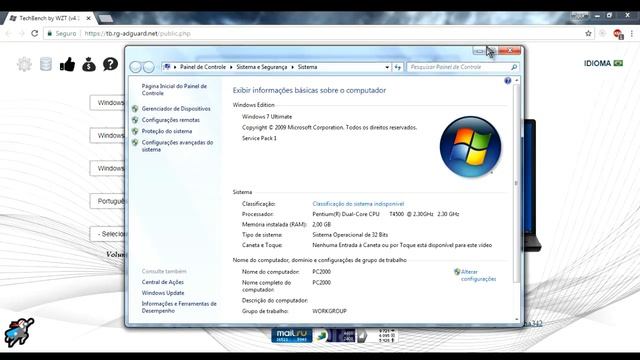
Task: Click the shield icon next to Gerenciador de Dispositivos
Action: coord(135,109)
